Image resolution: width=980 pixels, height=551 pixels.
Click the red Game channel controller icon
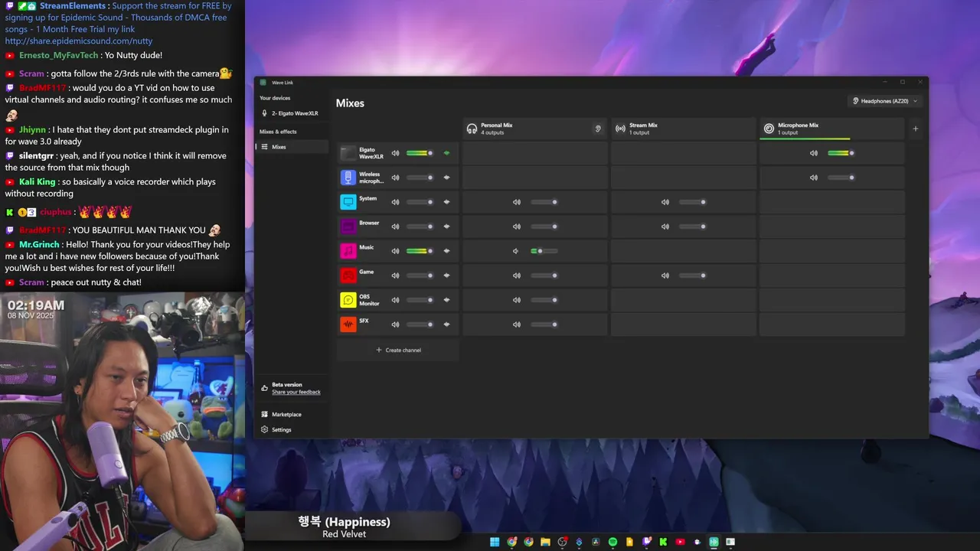348,275
